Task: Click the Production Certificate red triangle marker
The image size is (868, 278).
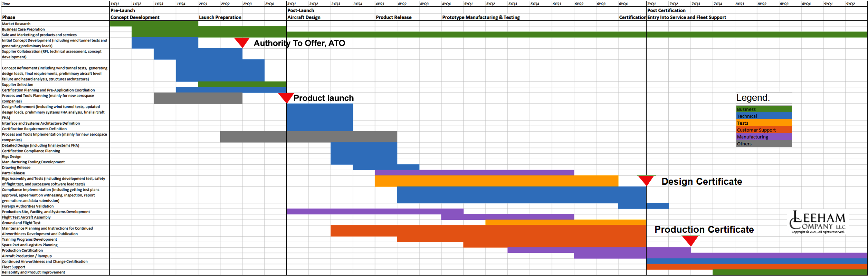Action: (690, 241)
